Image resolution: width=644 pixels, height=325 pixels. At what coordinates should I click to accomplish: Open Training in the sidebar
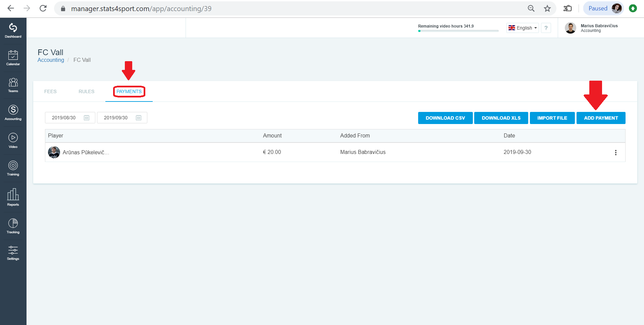[x=13, y=168]
